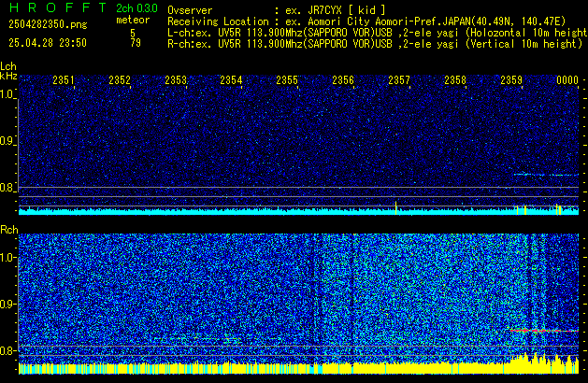This screenshot has height=383, width=588.
Task: Click the meteor count value 5
Action: pos(133,33)
